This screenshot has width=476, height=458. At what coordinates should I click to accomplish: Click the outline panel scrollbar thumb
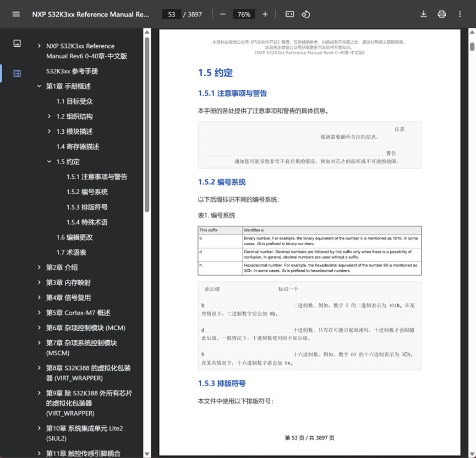coord(147,124)
